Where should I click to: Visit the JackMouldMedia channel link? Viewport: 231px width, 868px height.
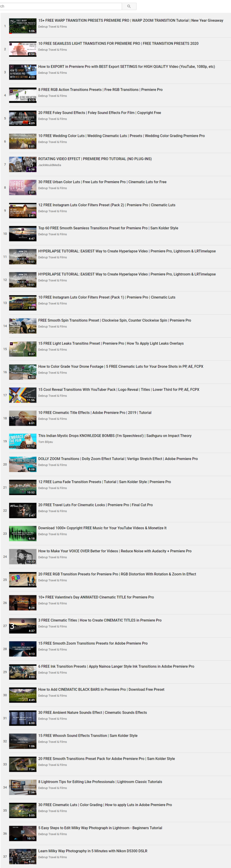[x=50, y=165]
